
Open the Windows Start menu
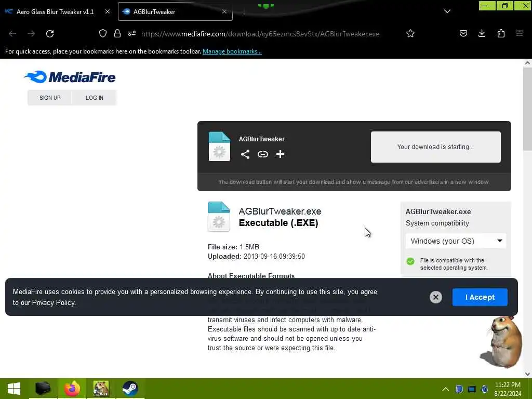click(14, 389)
